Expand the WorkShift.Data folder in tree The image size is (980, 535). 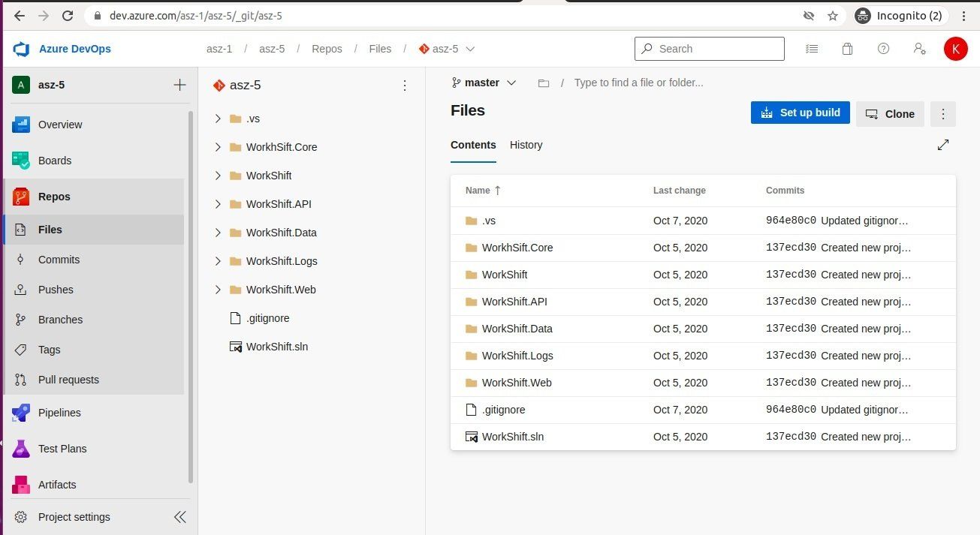click(x=218, y=233)
